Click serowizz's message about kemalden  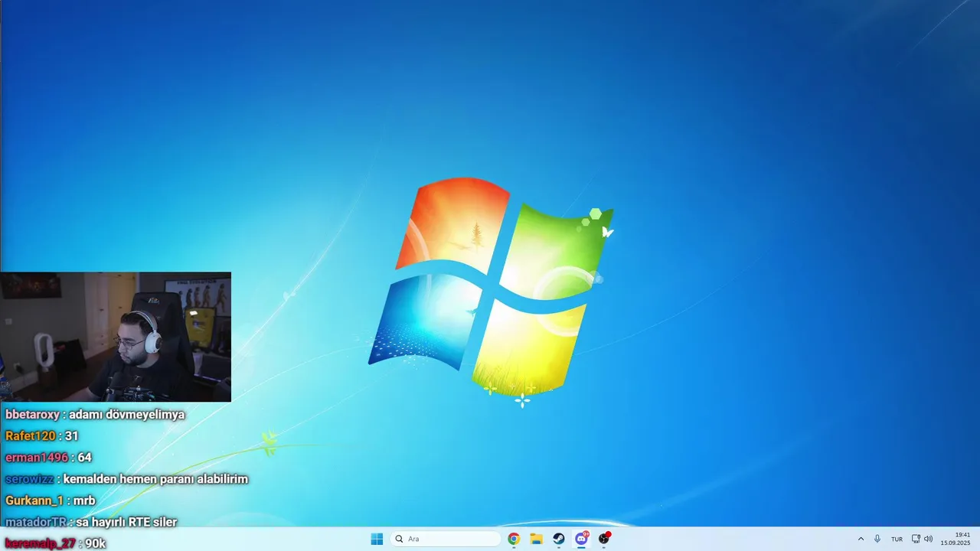(x=155, y=479)
